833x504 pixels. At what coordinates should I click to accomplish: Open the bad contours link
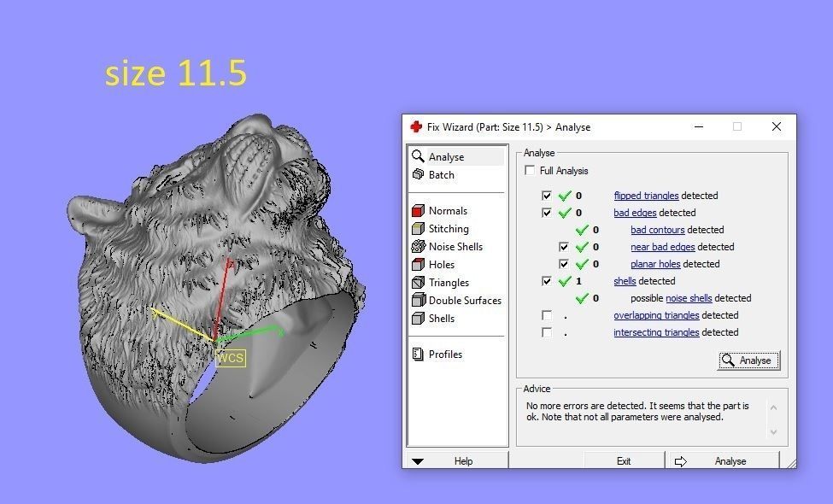[658, 230]
